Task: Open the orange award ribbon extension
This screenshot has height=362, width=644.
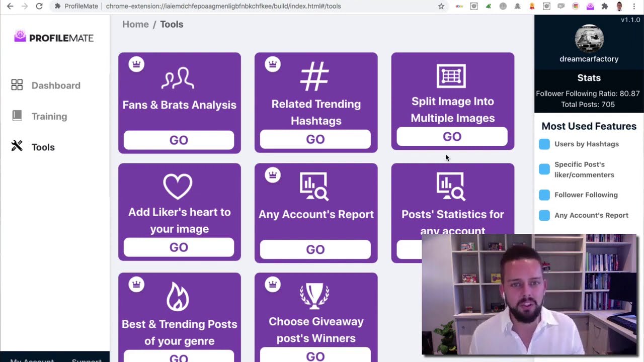Action: tap(532, 6)
